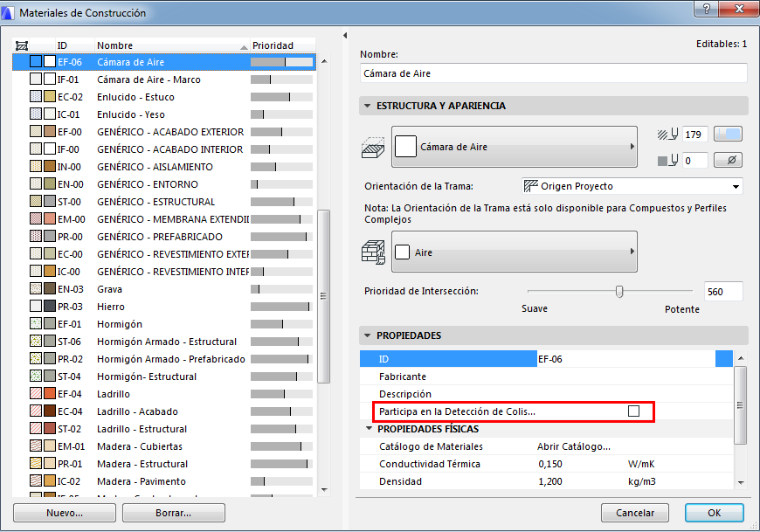Click the Nuevo button
Image resolution: width=760 pixels, height=532 pixels.
coord(64,513)
